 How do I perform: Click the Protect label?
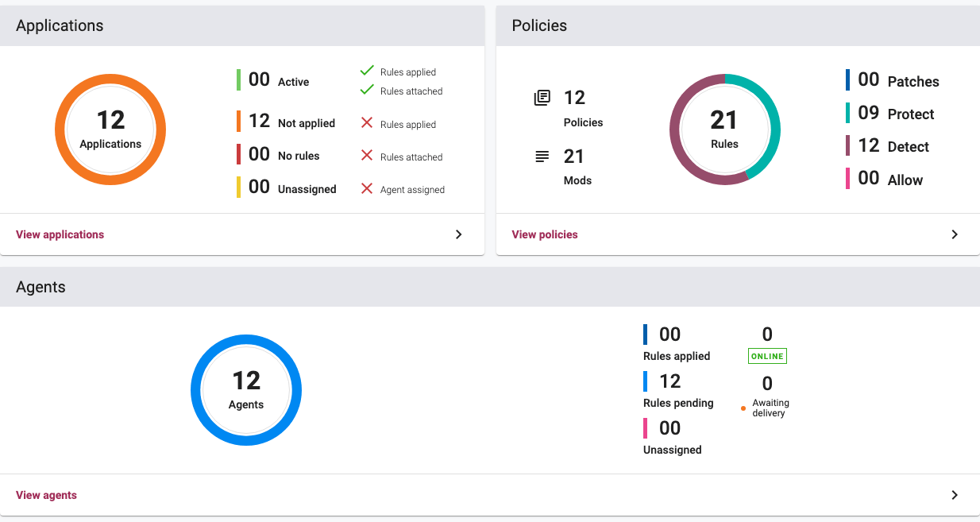(911, 114)
